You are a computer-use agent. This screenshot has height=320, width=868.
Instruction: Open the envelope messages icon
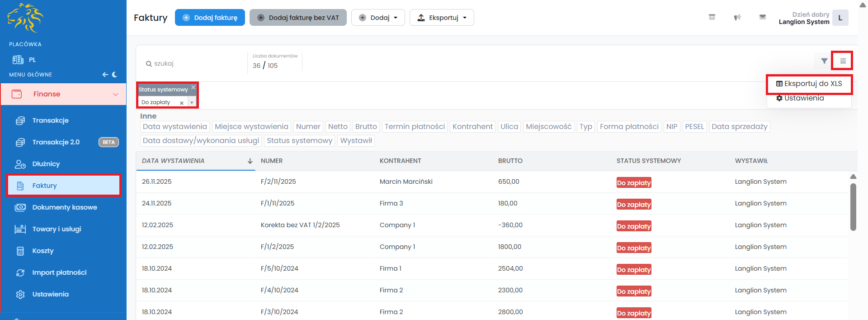click(762, 17)
